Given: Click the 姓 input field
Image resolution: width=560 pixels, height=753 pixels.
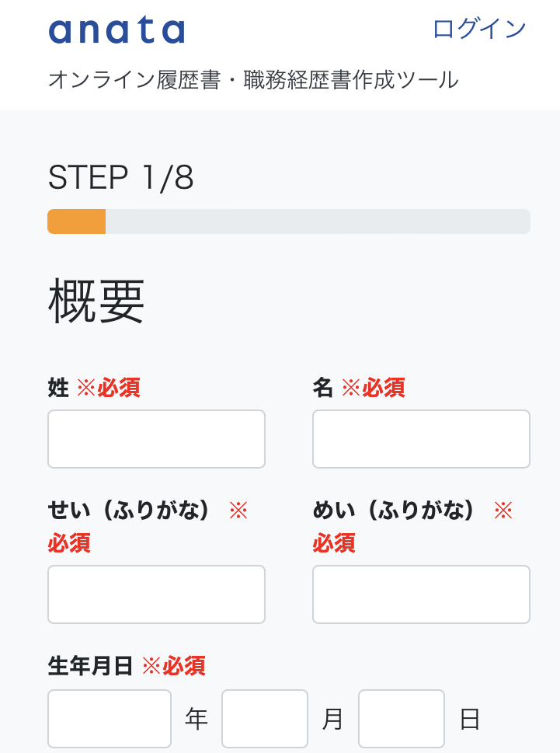Looking at the screenshot, I should click(156, 438).
